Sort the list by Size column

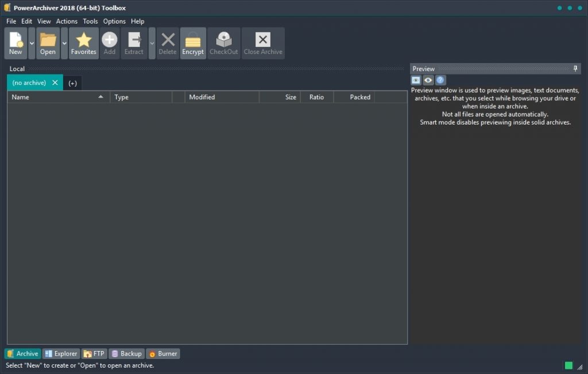click(280, 97)
